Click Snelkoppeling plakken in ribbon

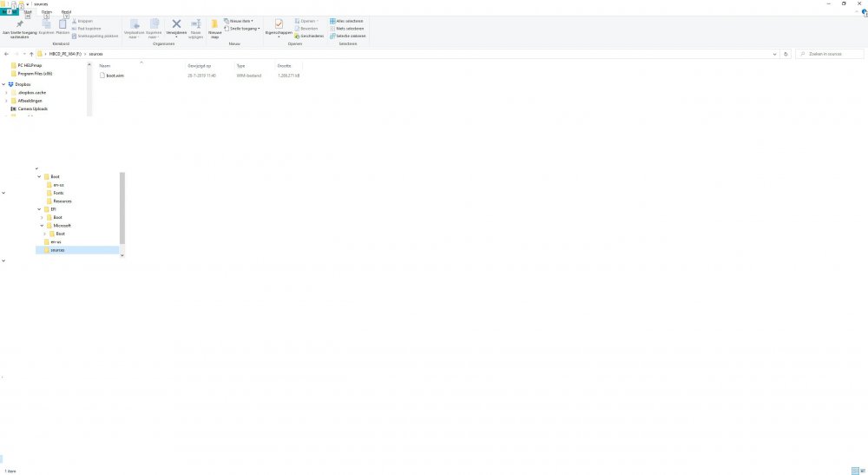[x=95, y=36]
